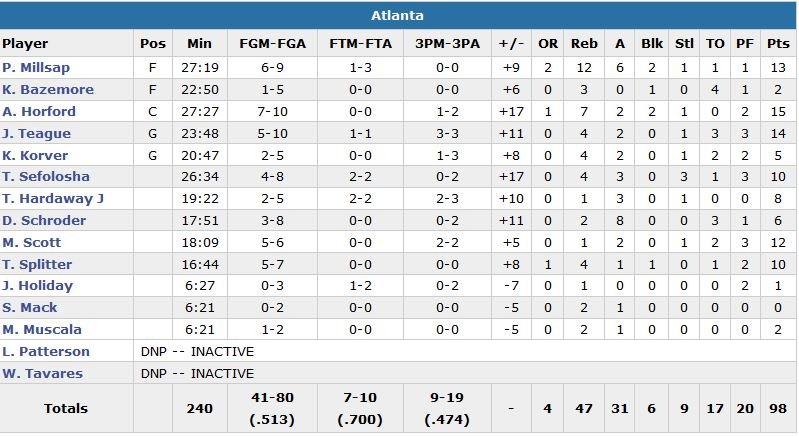Image resolution: width=799 pixels, height=436 pixels.
Task: Open D. Schroder player page
Action: pos(43,221)
